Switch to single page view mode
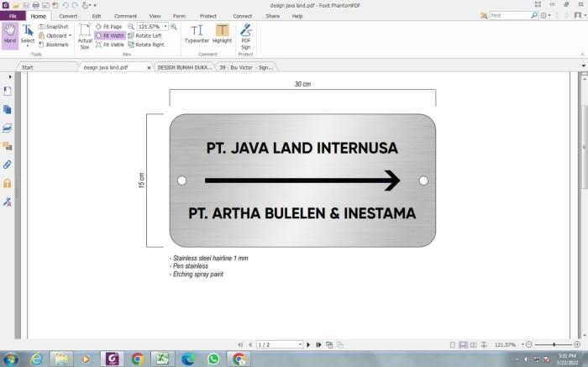 (453, 344)
